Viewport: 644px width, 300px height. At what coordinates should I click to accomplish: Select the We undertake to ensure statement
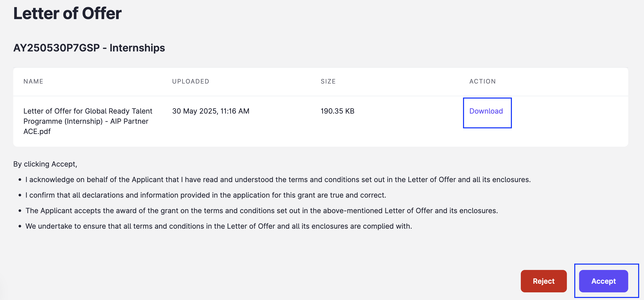tap(219, 226)
